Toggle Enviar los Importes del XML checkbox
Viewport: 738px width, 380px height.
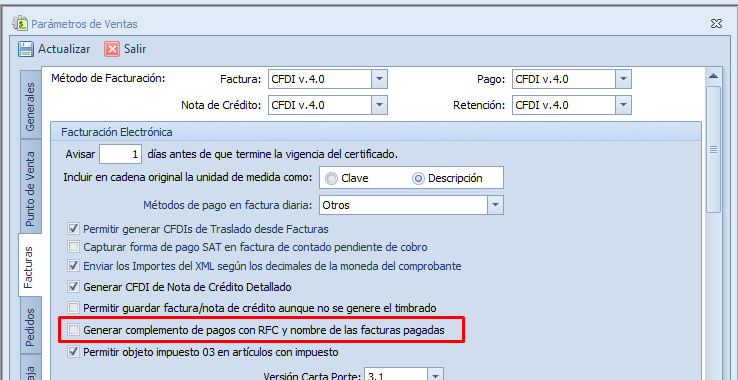[x=73, y=266]
